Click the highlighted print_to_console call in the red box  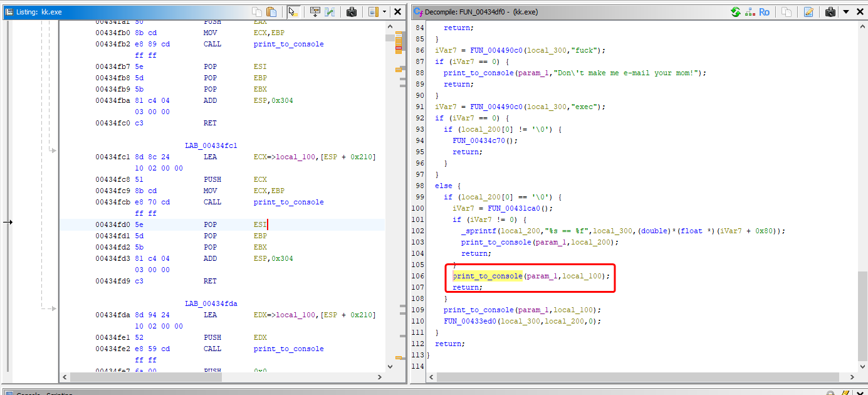[488, 276]
